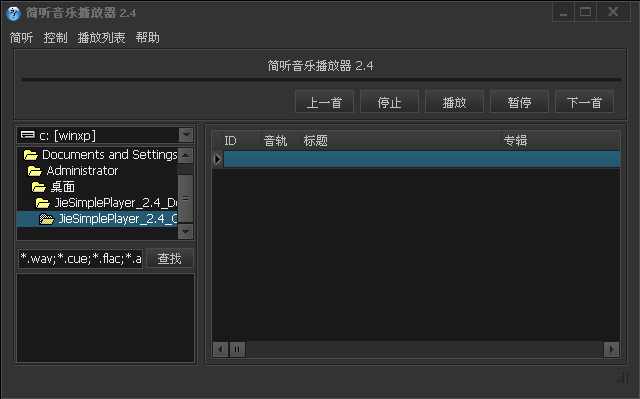This screenshot has width=640, height=399.
Task: Click folder tree scrollbar up arrow
Action: click(x=185, y=155)
